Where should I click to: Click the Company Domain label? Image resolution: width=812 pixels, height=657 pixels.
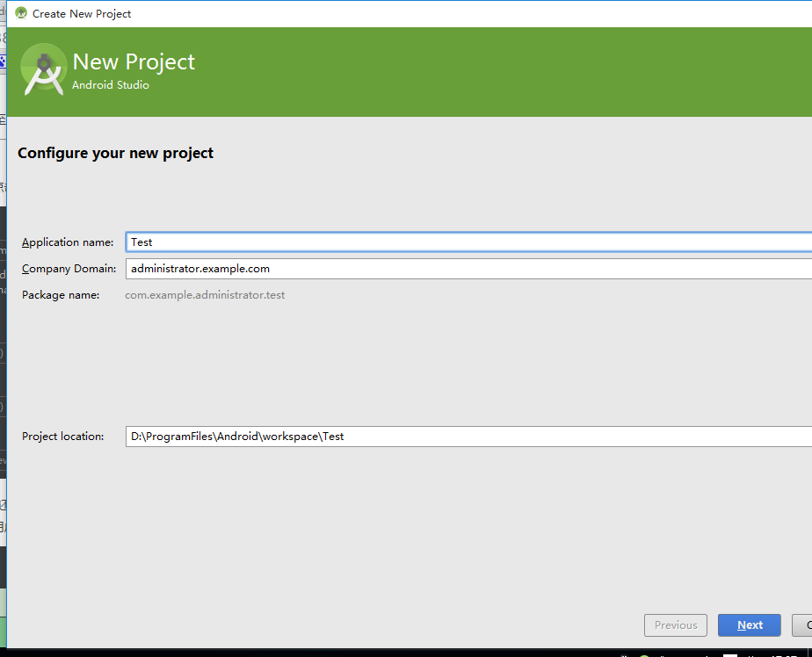pyautogui.click(x=69, y=269)
